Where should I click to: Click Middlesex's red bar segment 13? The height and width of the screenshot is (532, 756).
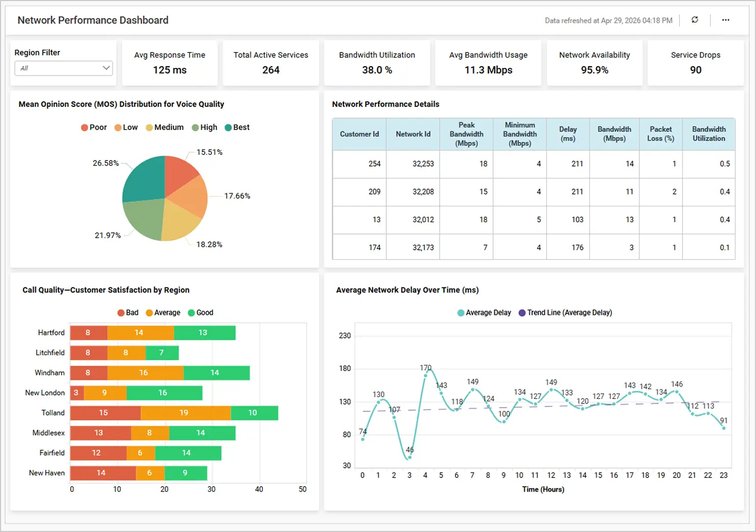(x=100, y=433)
